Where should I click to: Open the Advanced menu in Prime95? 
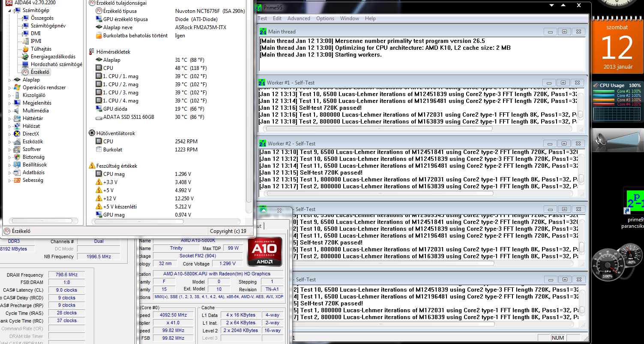tap(299, 18)
